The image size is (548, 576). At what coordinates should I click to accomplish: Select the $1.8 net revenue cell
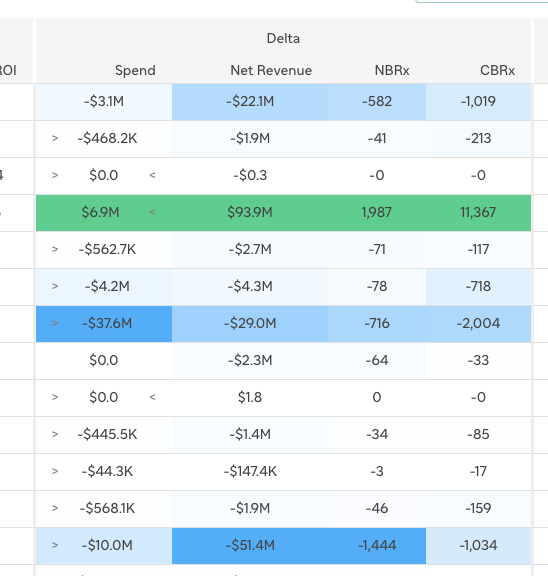(250, 397)
